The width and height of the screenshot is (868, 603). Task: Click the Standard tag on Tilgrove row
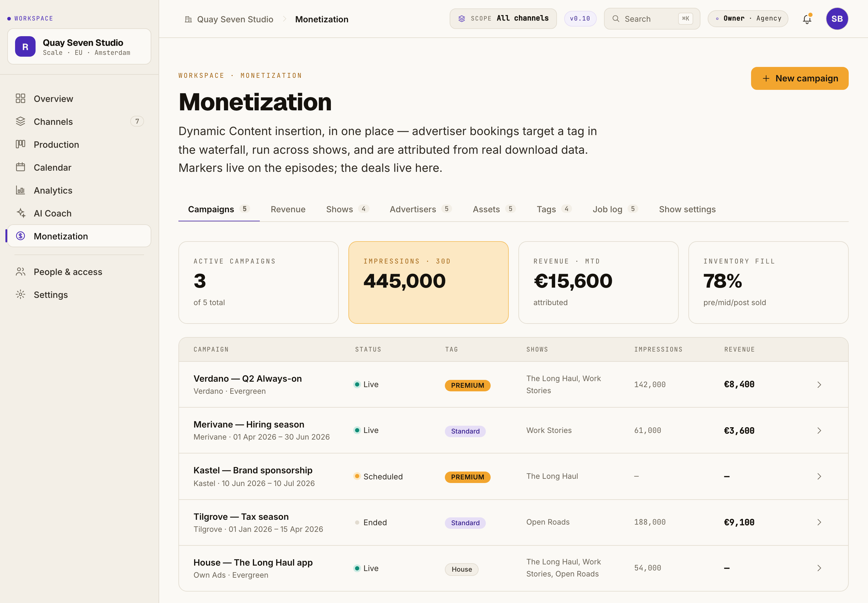[x=465, y=523]
